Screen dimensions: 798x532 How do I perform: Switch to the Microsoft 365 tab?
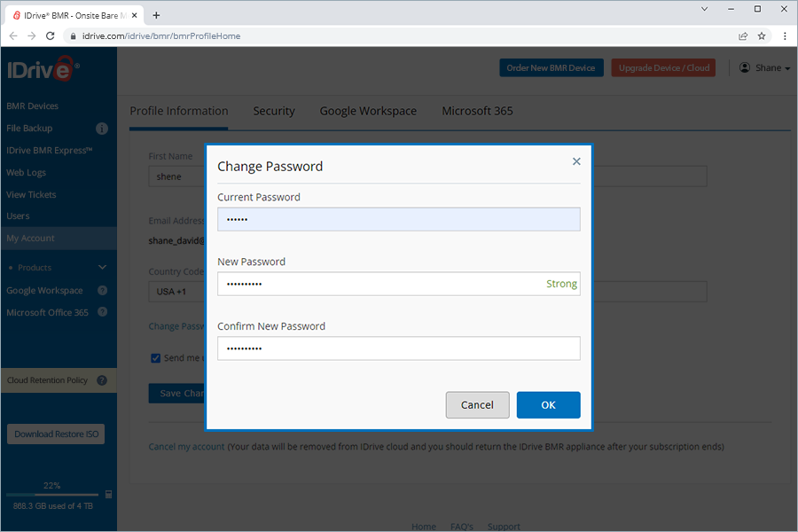477,111
